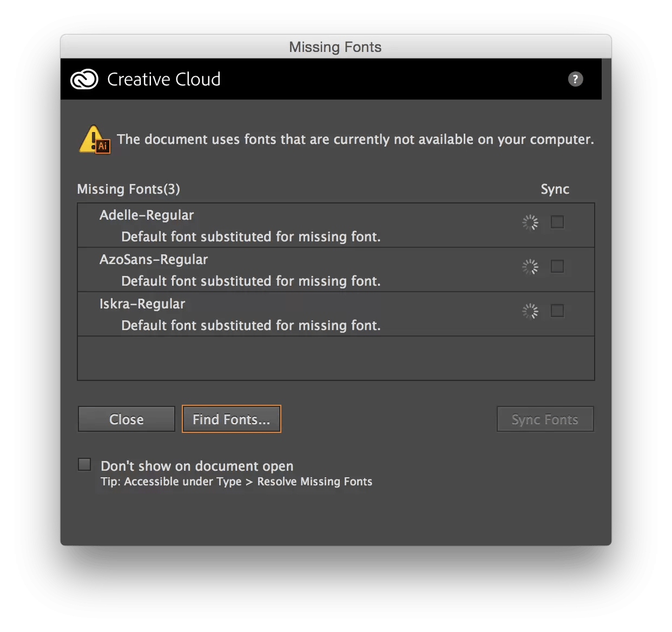Click the sync spinner for AzoSans-Regular
672x632 pixels.
[530, 267]
